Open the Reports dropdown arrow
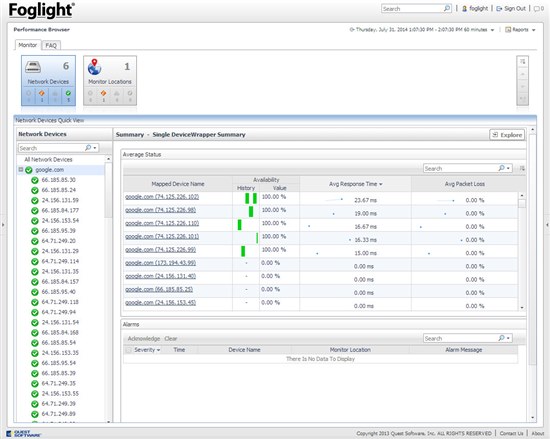This screenshot has height=439, width=550. [534, 30]
